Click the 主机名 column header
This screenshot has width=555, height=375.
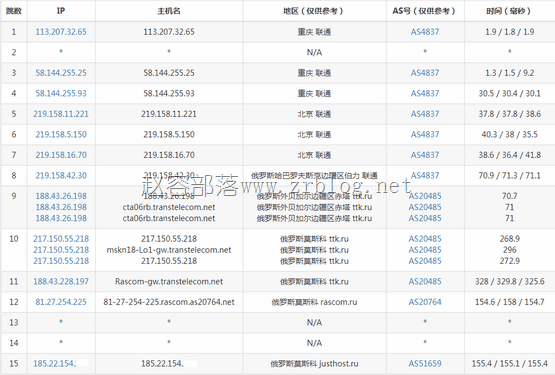pos(169,11)
